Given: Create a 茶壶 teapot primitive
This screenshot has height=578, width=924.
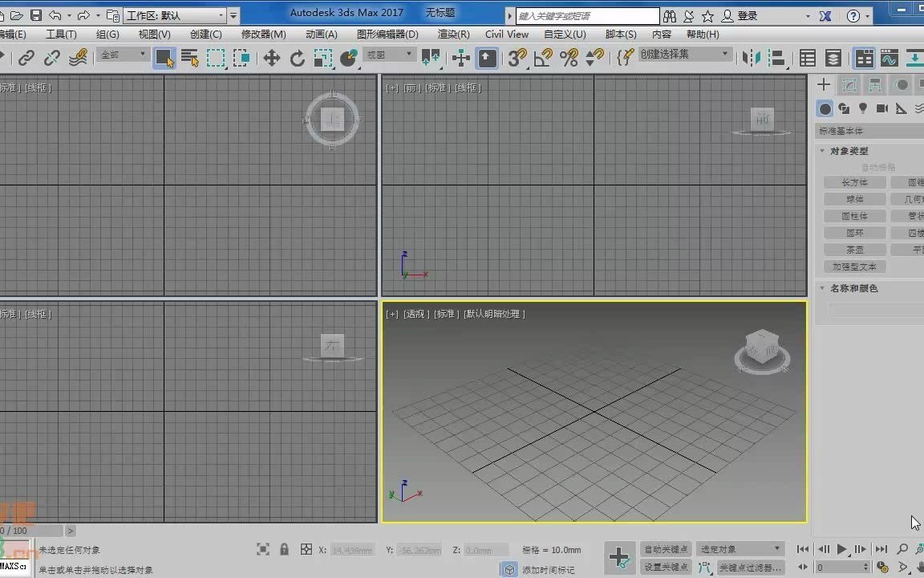Looking at the screenshot, I should click(853, 250).
